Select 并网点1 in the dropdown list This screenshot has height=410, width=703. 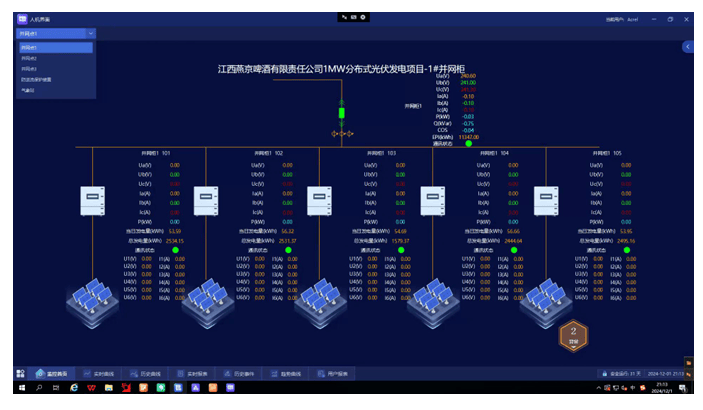point(56,48)
